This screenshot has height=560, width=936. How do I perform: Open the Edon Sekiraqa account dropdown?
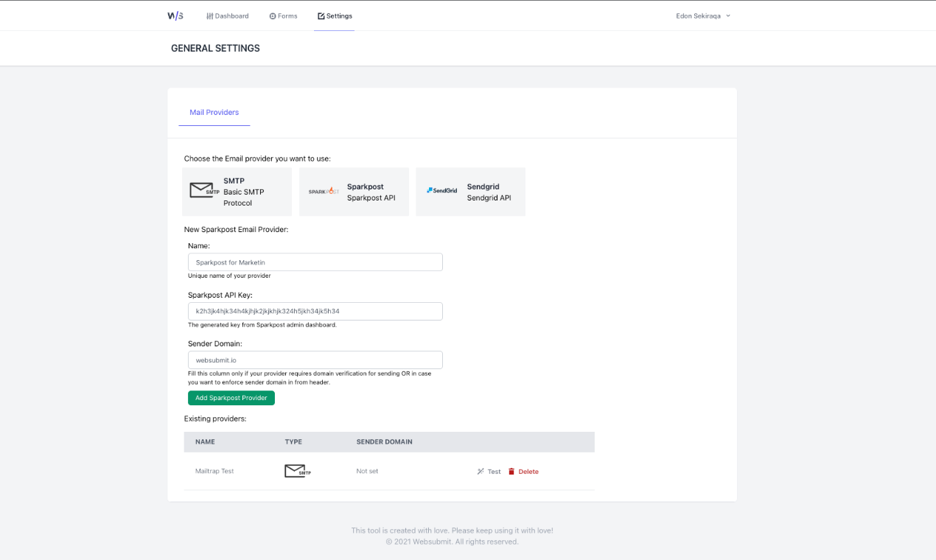702,15
